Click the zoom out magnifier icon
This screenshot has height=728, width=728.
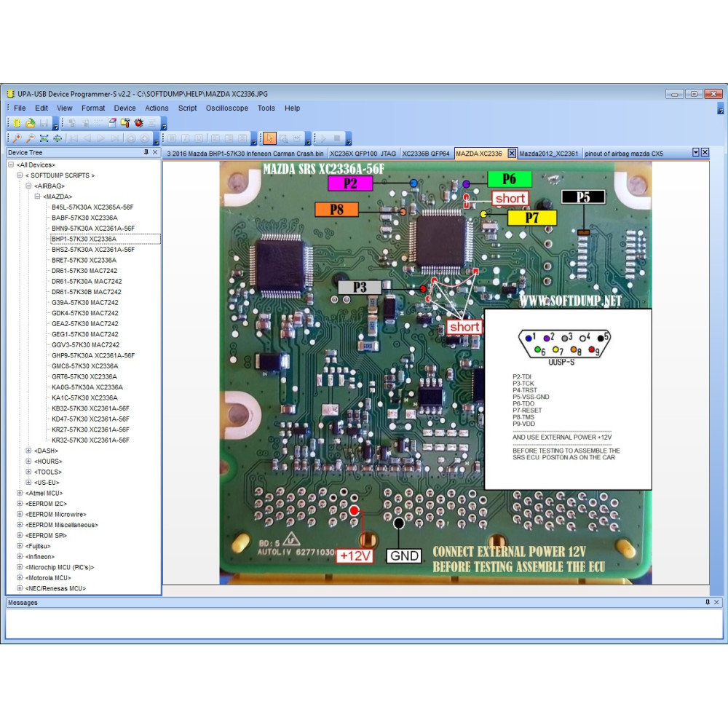coord(30,138)
